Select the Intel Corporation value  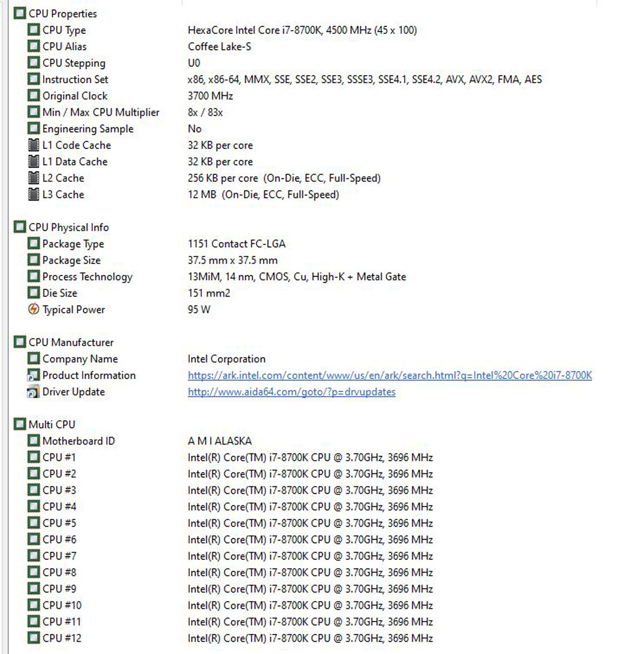coord(227,359)
